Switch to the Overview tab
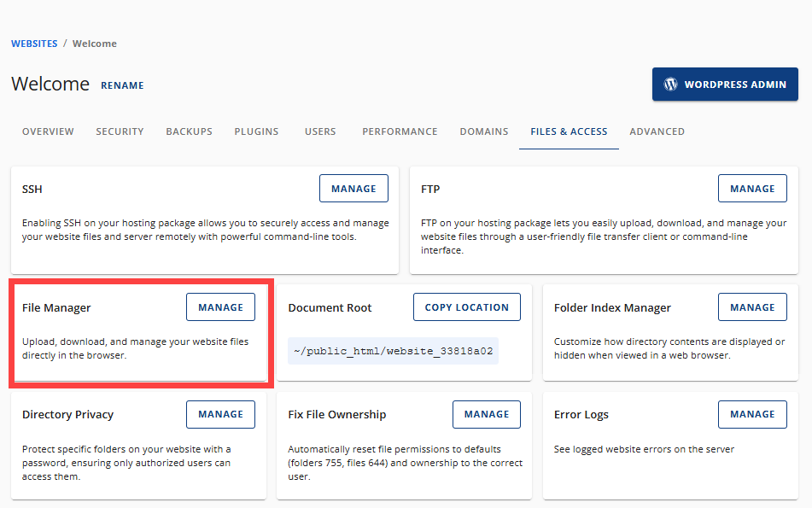Image resolution: width=812 pixels, height=508 pixels. click(48, 131)
